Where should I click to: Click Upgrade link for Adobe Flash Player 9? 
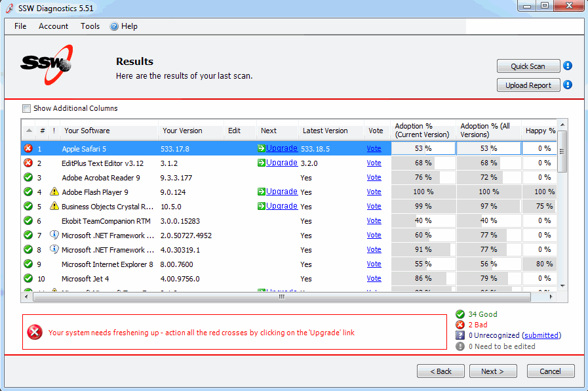point(282,192)
